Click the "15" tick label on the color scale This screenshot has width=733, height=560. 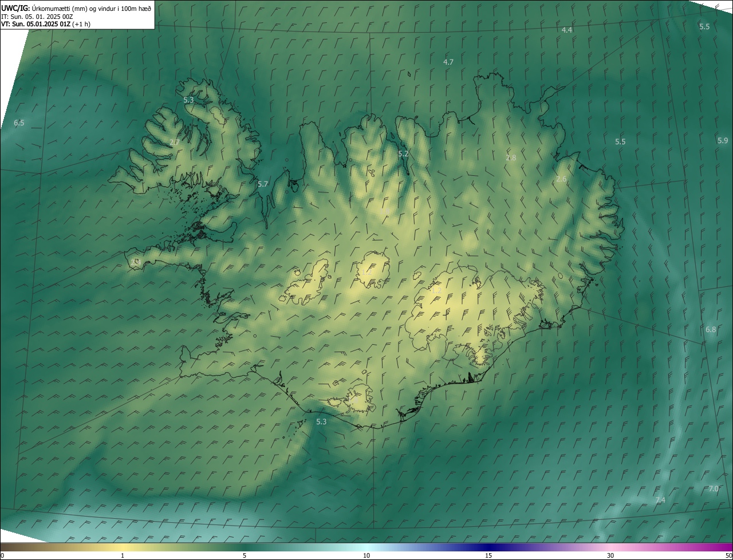click(x=488, y=556)
